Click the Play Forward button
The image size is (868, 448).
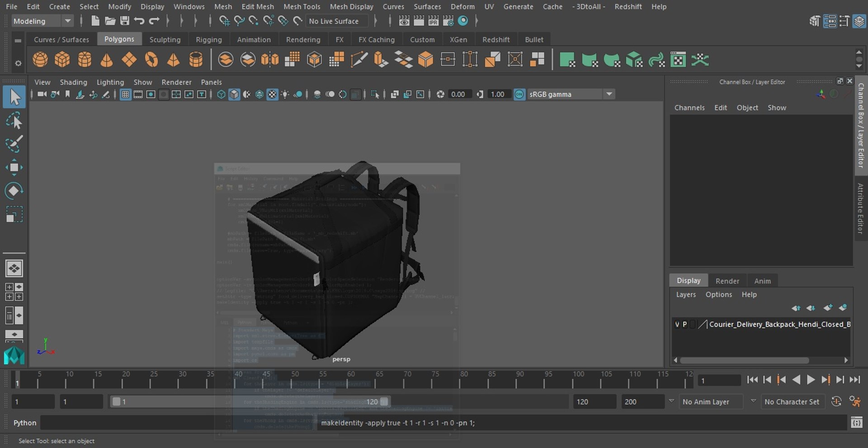811,380
